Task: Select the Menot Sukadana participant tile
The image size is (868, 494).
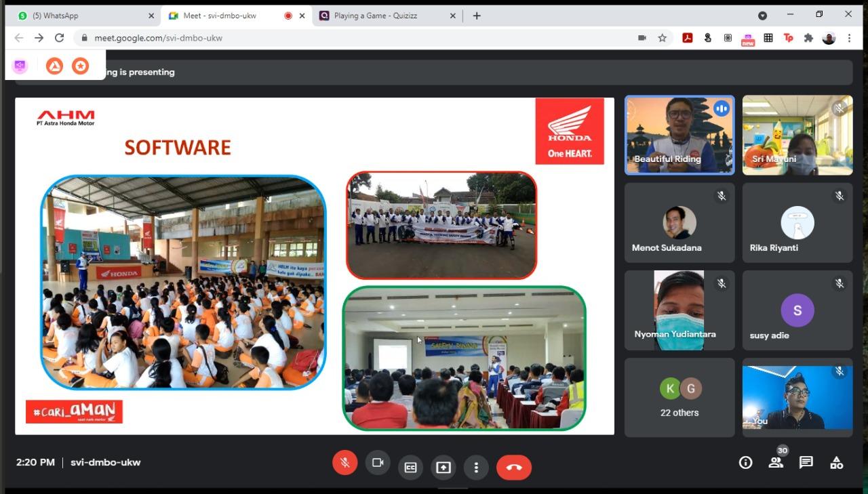Action: [x=679, y=223]
